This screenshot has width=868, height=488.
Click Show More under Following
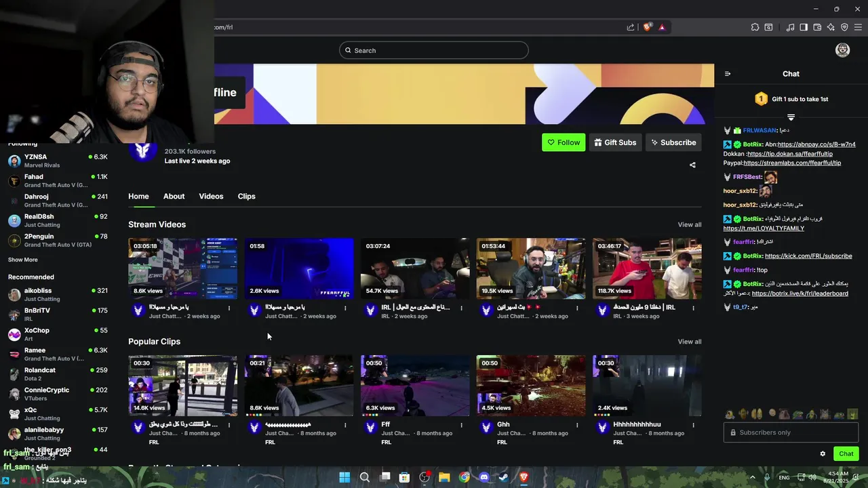click(x=23, y=260)
